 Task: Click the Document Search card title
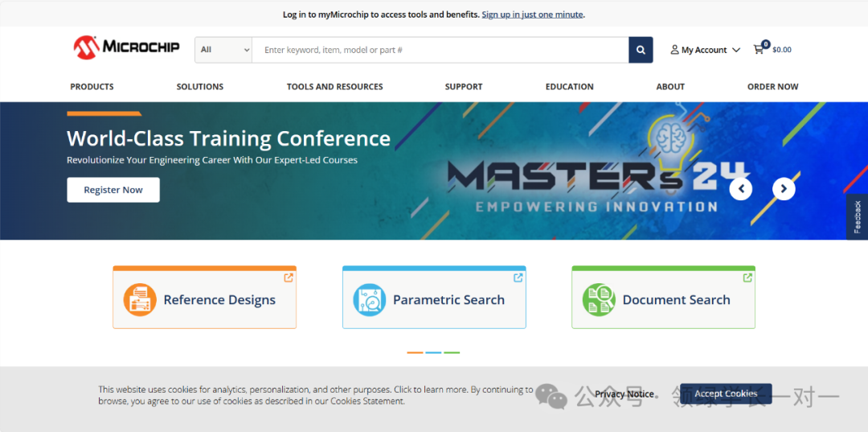(x=677, y=299)
